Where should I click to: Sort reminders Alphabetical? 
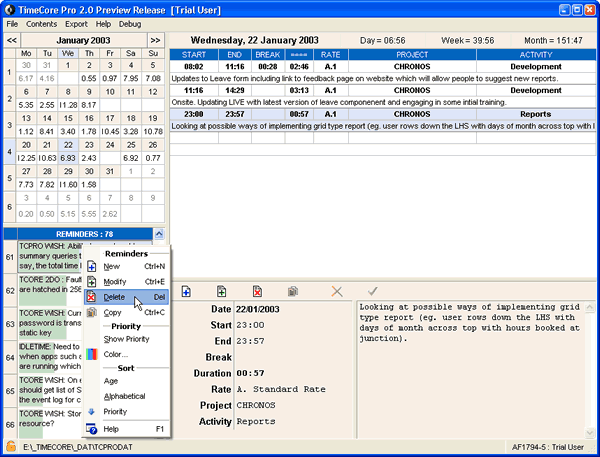(126, 397)
